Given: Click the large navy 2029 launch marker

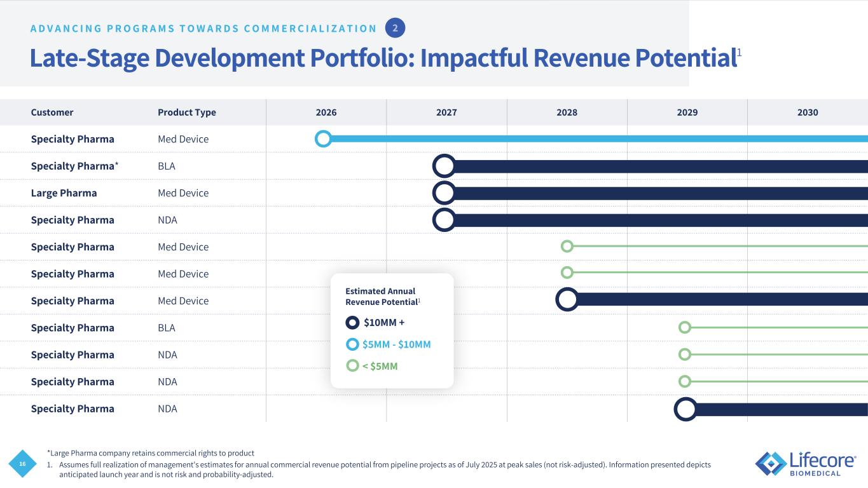Looking at the screenshot, I should tap(685, 409).
